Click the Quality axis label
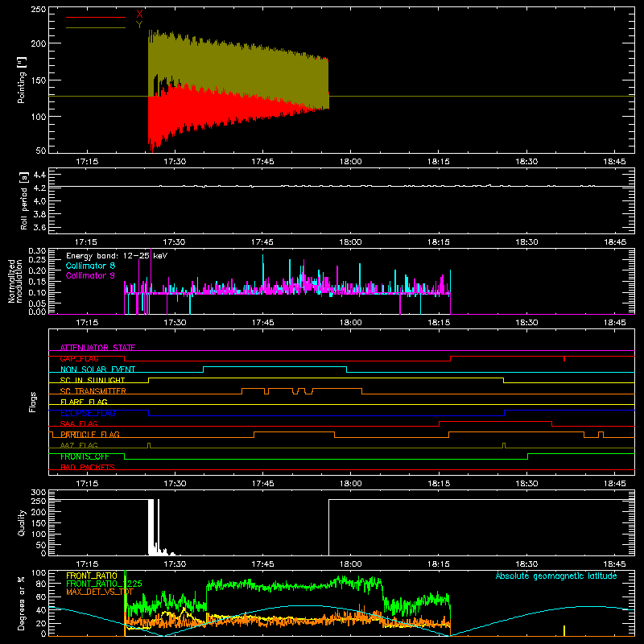 click(22, 522)
